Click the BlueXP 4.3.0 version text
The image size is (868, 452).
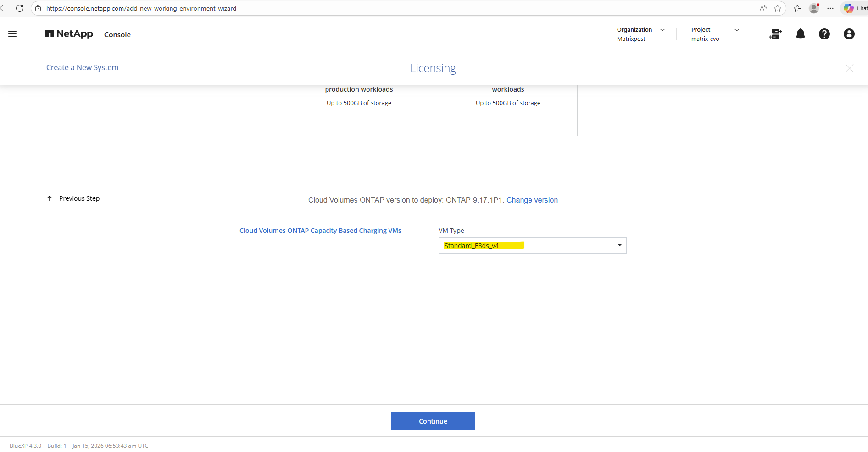pos(26,446)
